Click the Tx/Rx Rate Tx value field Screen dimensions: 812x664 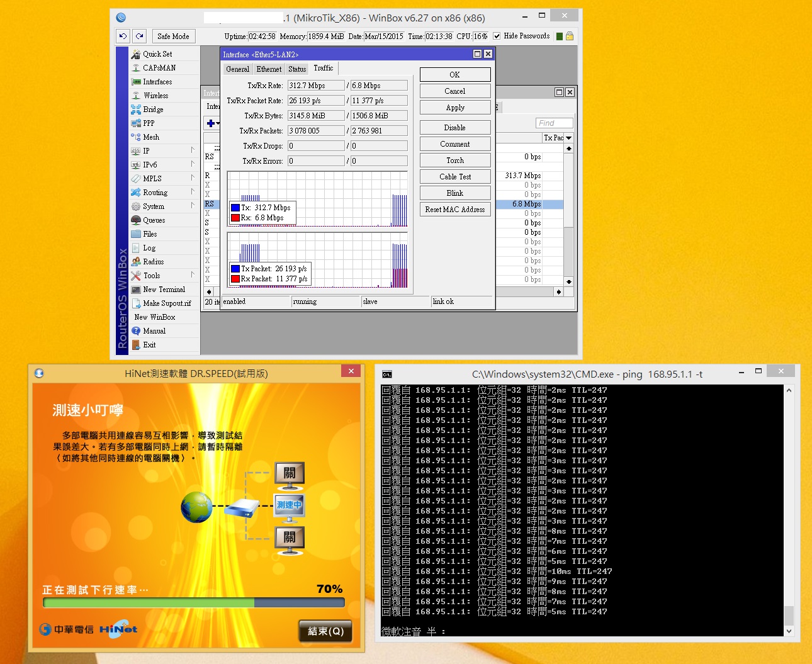point(316,86)
